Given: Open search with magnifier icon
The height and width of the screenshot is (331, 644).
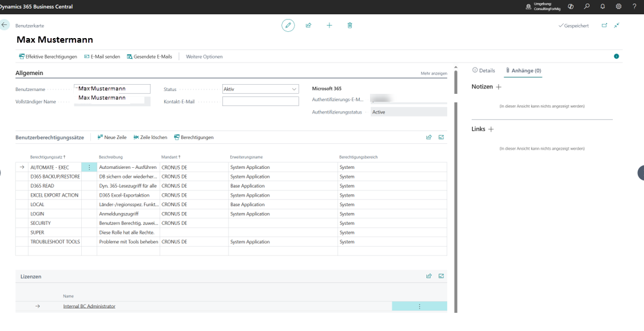Looking at the screenshot, I should (x=587, y=7).
